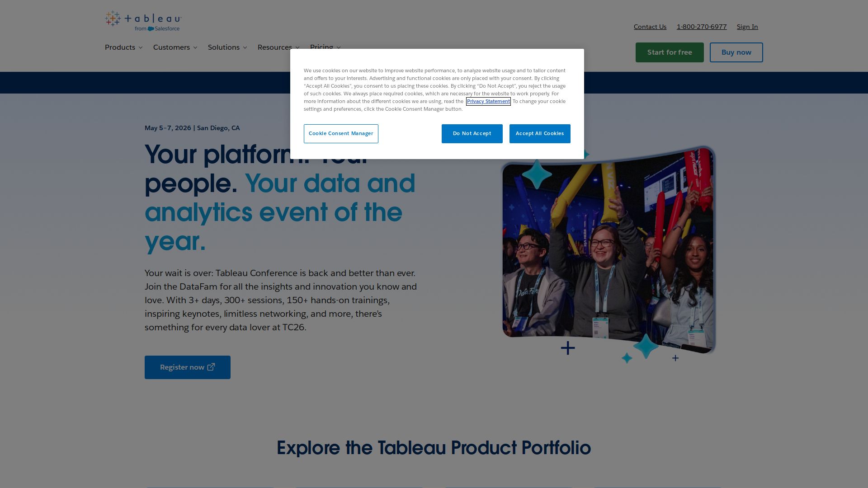
Task: Click Accept All Cookies button
Action: pos(539,134)
